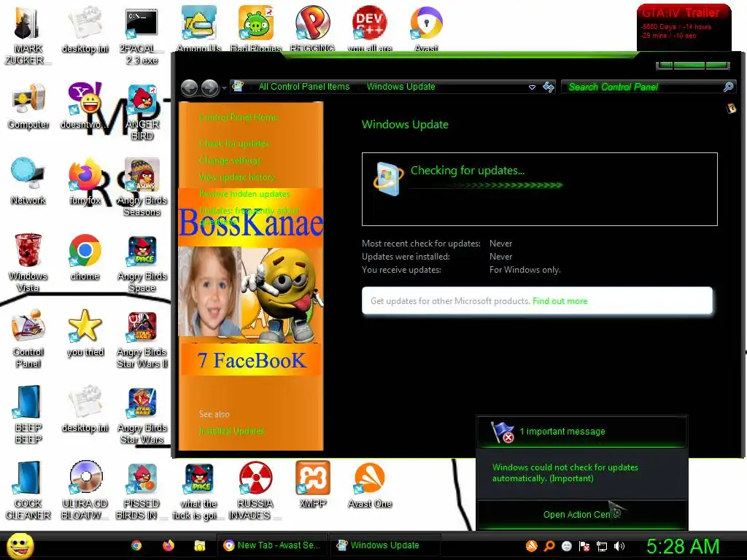Click the Avast orange tray icon
Screen dimensions: 747x560
coord(531,546)
